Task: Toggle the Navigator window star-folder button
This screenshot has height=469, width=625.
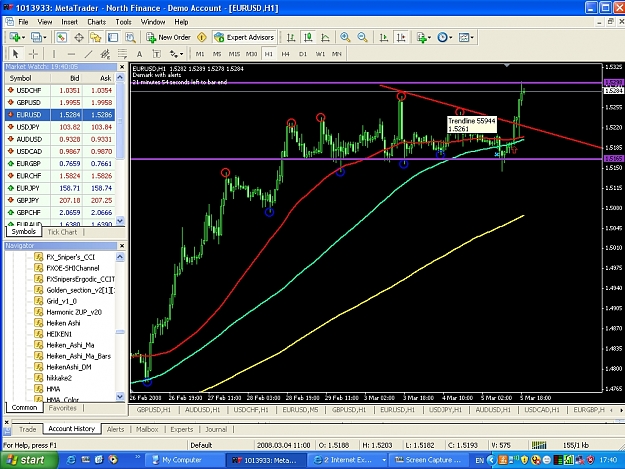Action: coord(96,37)
